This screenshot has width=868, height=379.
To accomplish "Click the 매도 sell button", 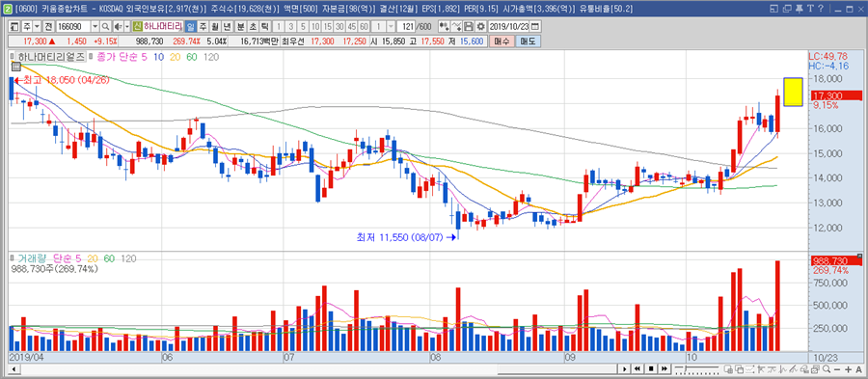I will coord(528,41).
